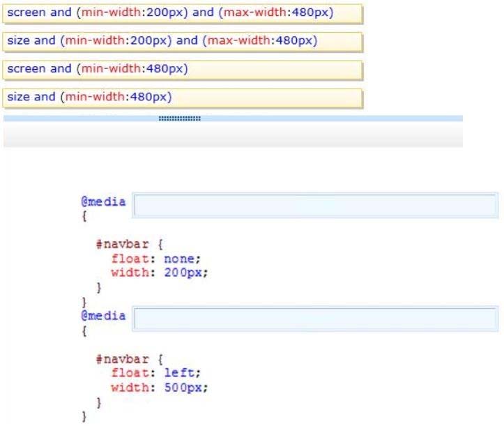The height and width of the screenshot is (426, 504).
Task: Click the 'float: none;' code line
Action: (156, 259)
